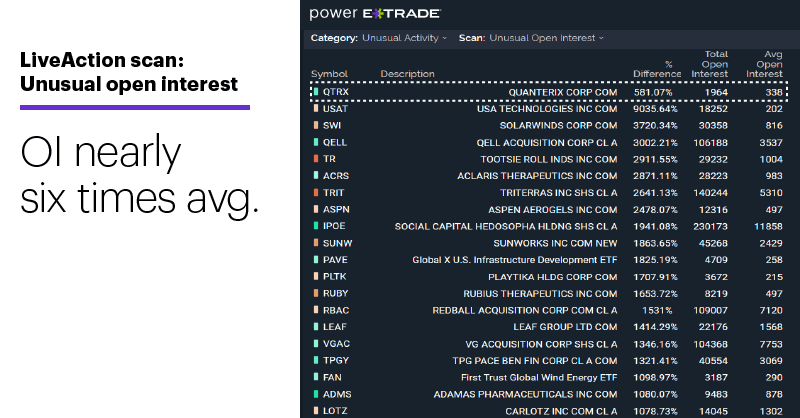Image resolution: width=800 pixels, height=418 pixels.
Task: Click the 9035.64% difference value
Action: click(x=655, y=109)
